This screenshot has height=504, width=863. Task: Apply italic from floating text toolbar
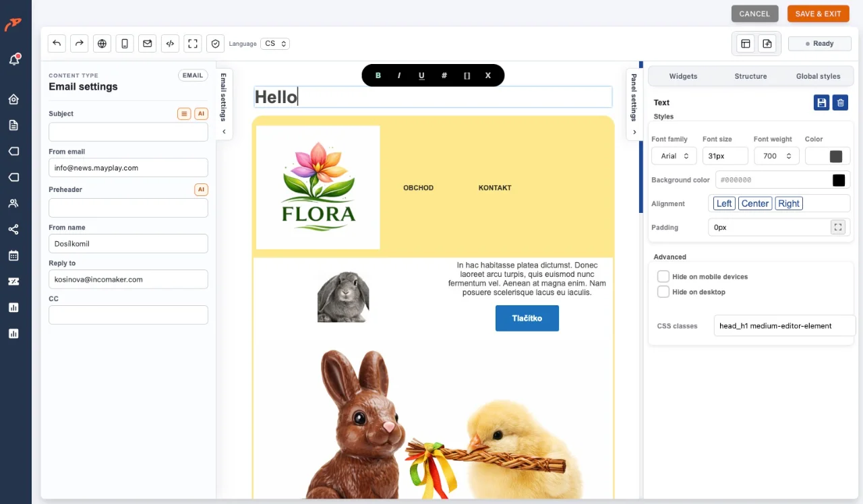399,75
